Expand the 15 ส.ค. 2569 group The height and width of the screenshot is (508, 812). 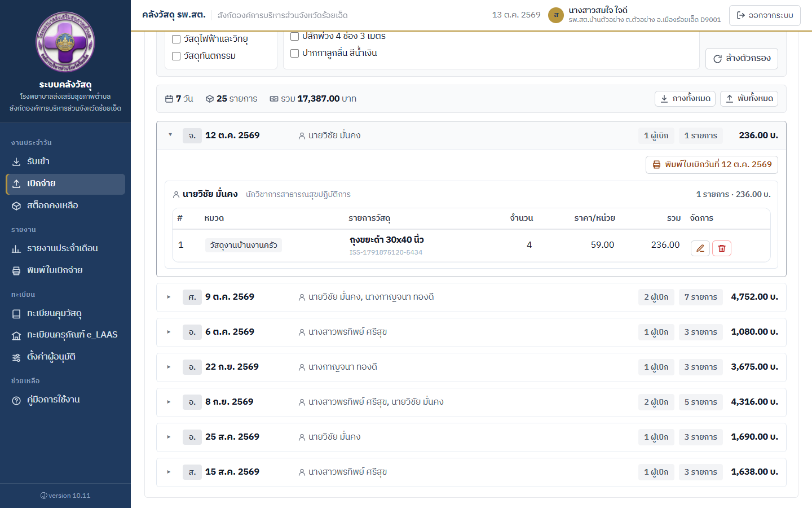pyautogui.click(x=471, y=472)
